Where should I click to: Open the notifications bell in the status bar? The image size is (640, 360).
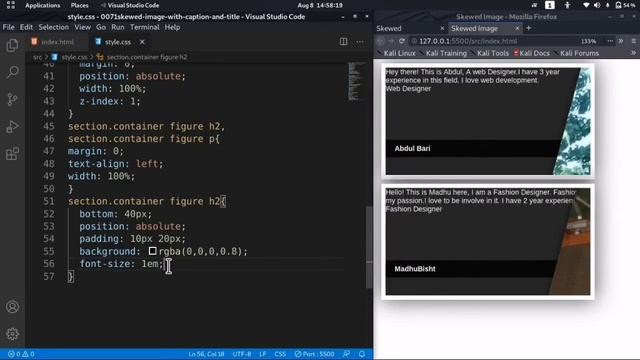362,354
